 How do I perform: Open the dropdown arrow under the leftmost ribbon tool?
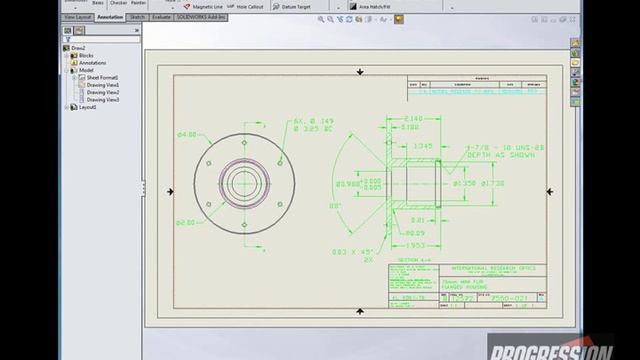76,8
